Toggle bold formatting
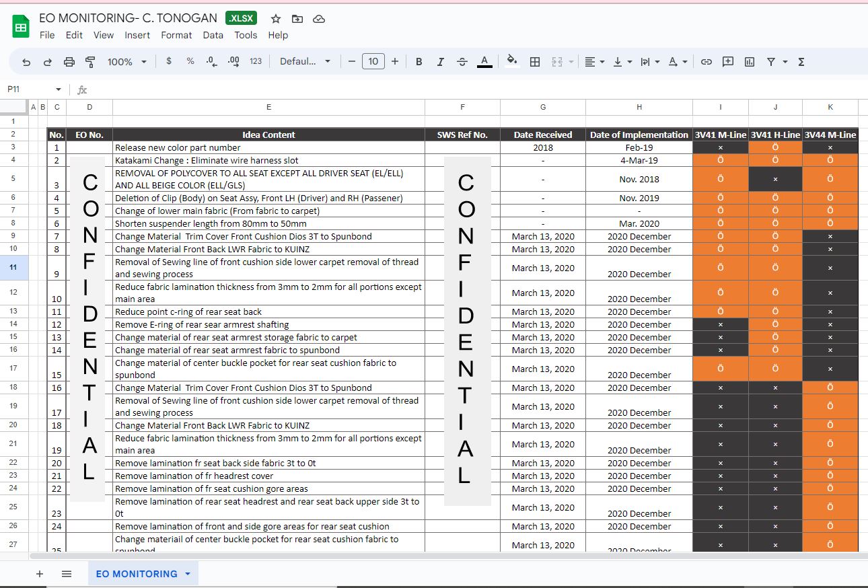Screen dimensions: 868x588 point(419,62)
